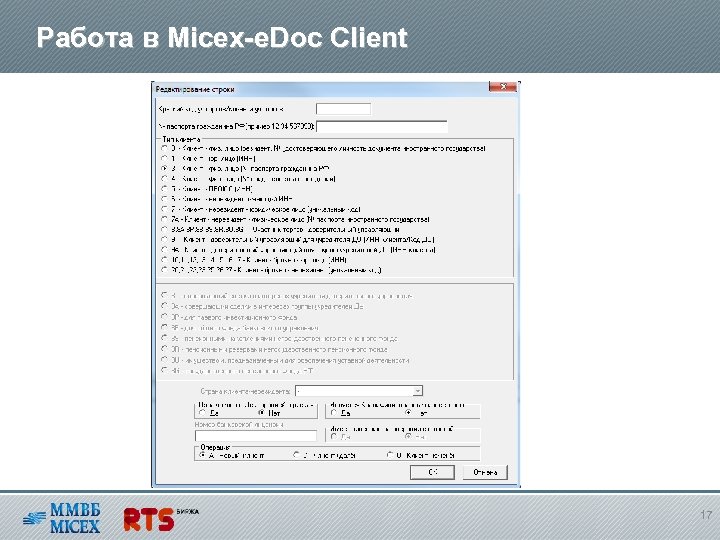Choose client type 5 ПБОЮЛ (ИНН)

[164, 189]
